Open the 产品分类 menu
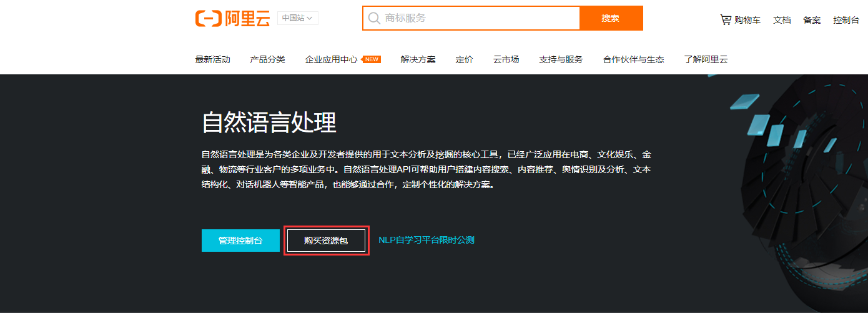Image resolution: width=868 pixels, height=313 pixels. 267,59
